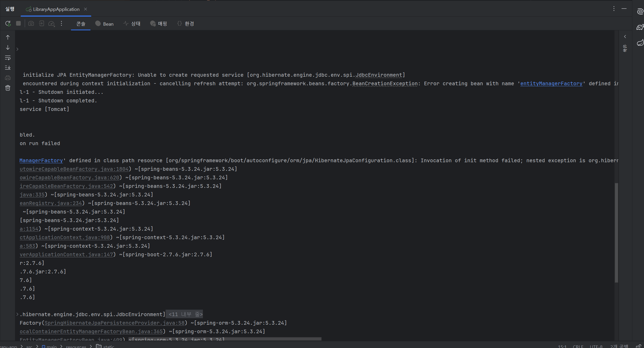Screen dimensions: 644x348
Task: Expand the '<11 내부 줄>' folded internal lines
Action: click(x=184, y=314)
